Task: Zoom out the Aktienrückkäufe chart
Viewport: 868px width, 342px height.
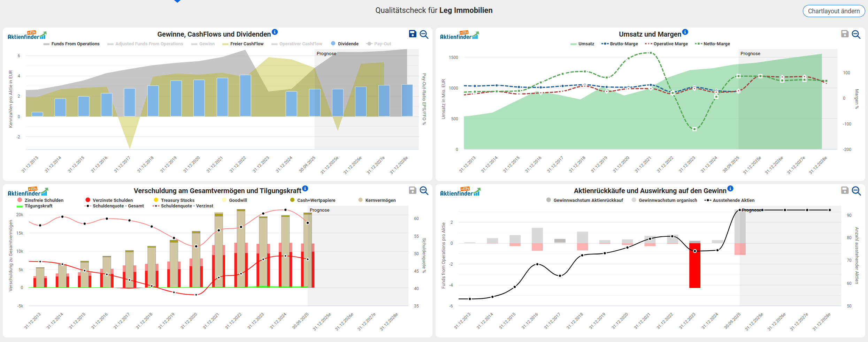Action: pos(856,191)
